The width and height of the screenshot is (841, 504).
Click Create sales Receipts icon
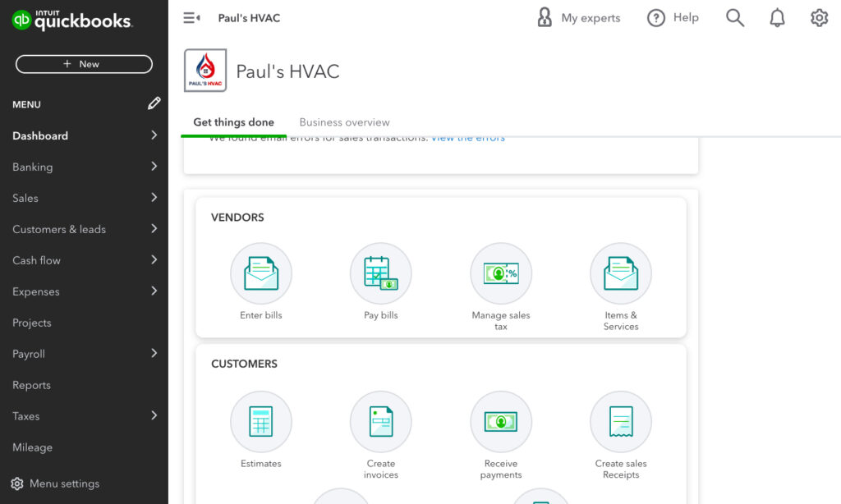point(620,421)
